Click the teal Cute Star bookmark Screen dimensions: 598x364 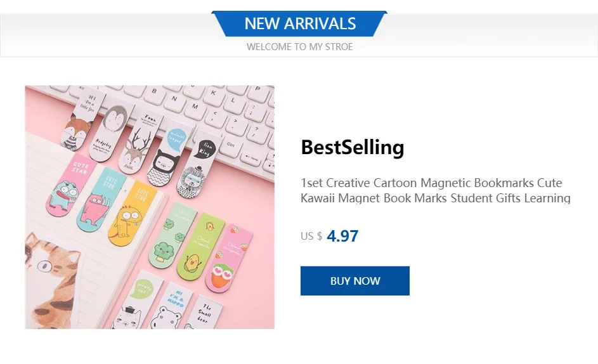coord(101,199)
